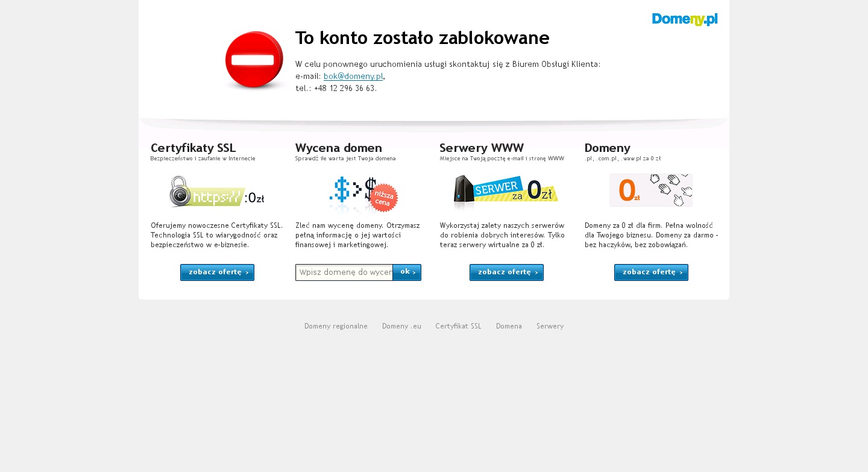This screenshot has height=472, width=868.
Task: Open 'Domena' footer link
Action: pyautogui.click(x=509, y=326)
